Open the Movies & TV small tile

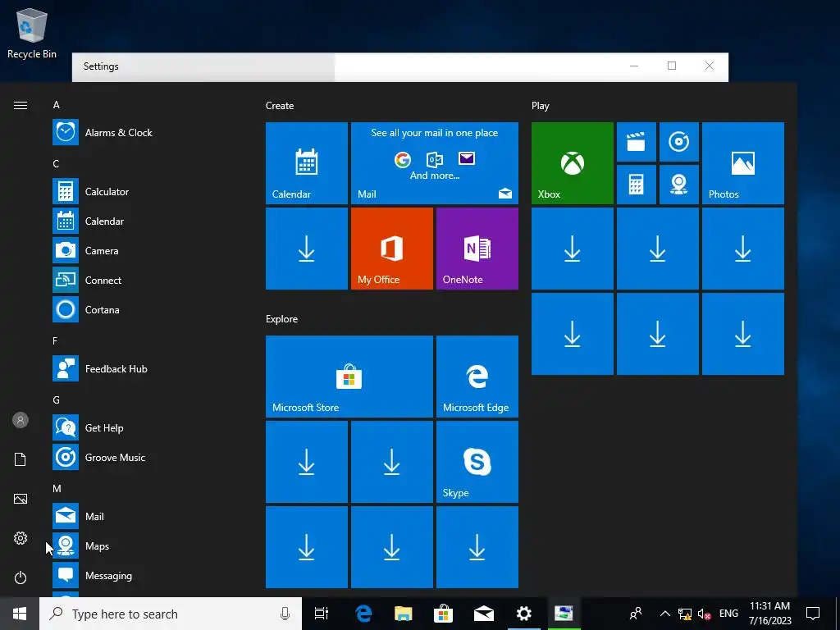coord(637,142)
